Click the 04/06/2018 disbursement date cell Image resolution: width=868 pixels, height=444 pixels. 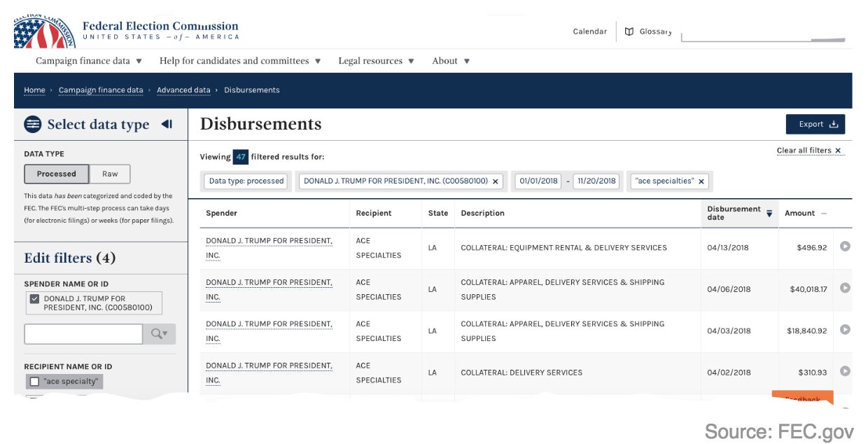coord(729,289)
